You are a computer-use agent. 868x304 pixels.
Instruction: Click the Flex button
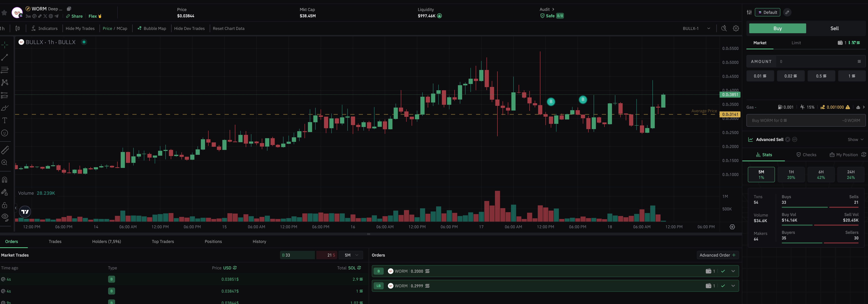(95, 16)
